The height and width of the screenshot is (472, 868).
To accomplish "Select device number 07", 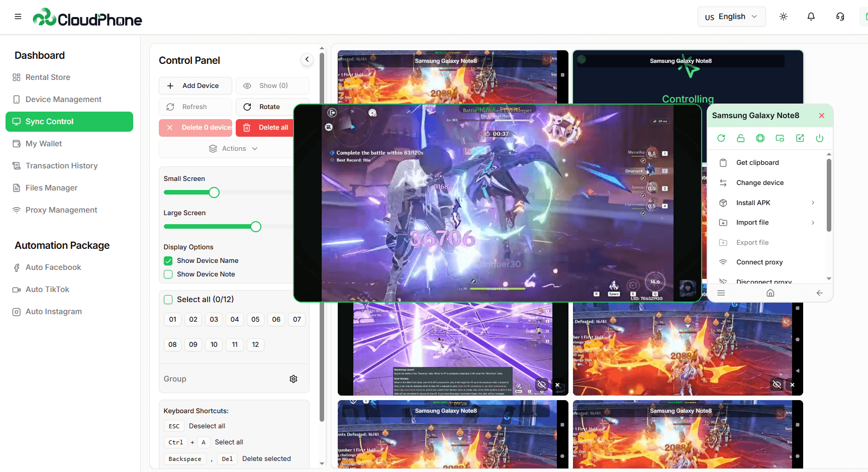I will click(x=297, y=319).
